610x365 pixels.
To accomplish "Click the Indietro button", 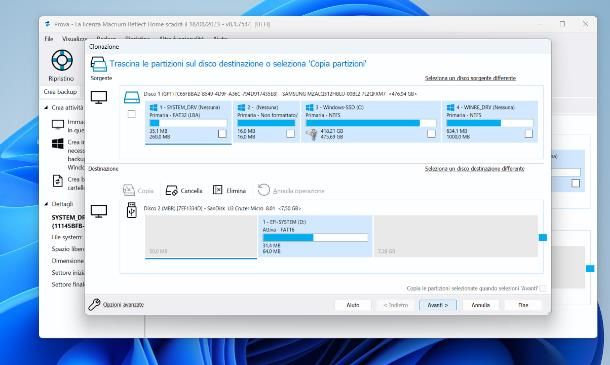I will pyautogui.click(x=396, y=305).
